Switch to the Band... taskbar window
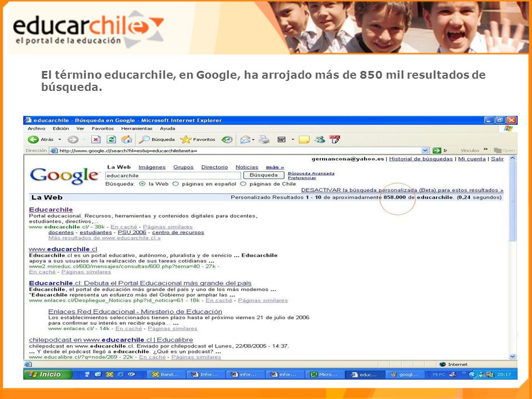Screen dimensions: 532x399 point(167,374)
